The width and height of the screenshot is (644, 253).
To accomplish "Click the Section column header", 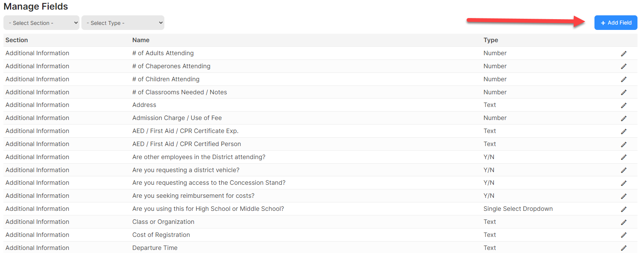I will [x=17, y=40].
